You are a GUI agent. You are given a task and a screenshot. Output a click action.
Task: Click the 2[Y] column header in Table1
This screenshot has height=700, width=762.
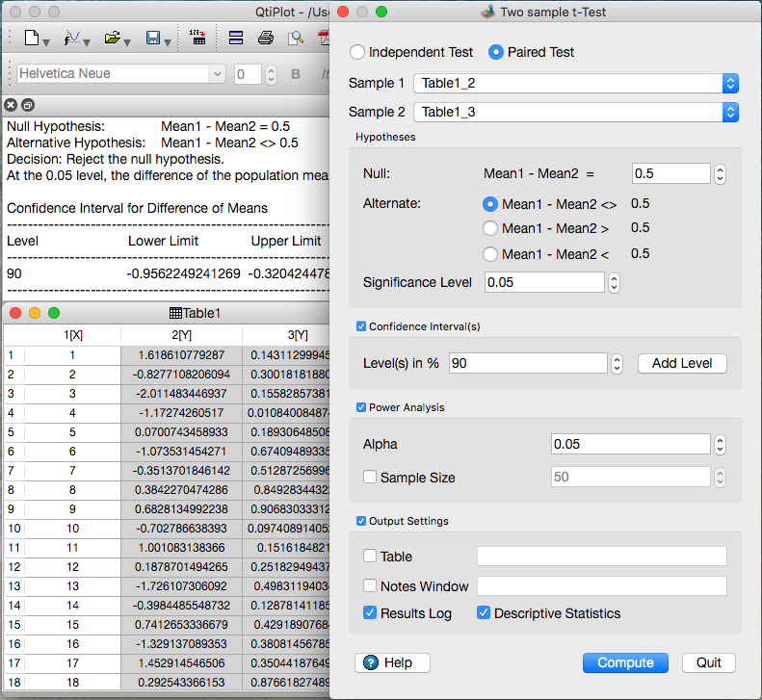pyautogui.click(x=181, y=335)
